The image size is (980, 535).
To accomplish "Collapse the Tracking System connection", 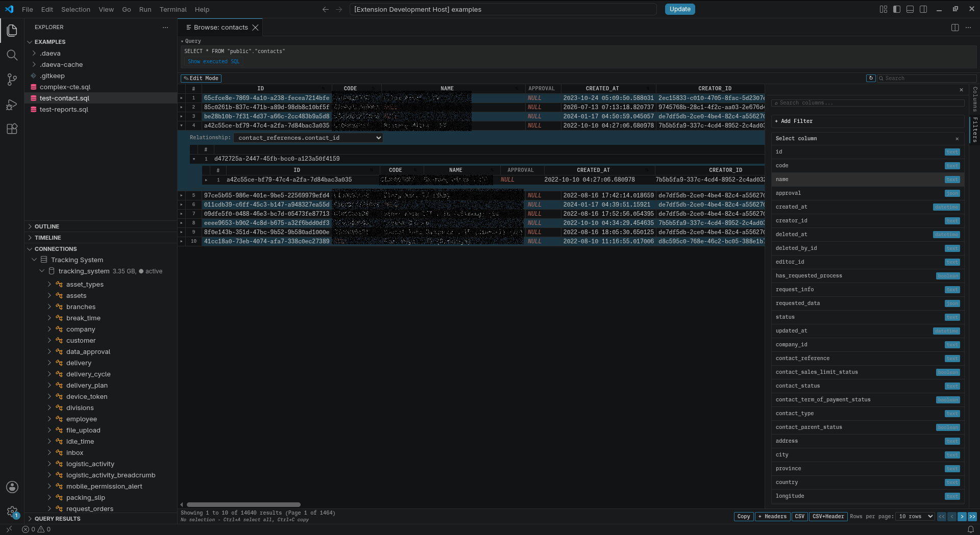I will pyautogui.click(x=34, y=260).
